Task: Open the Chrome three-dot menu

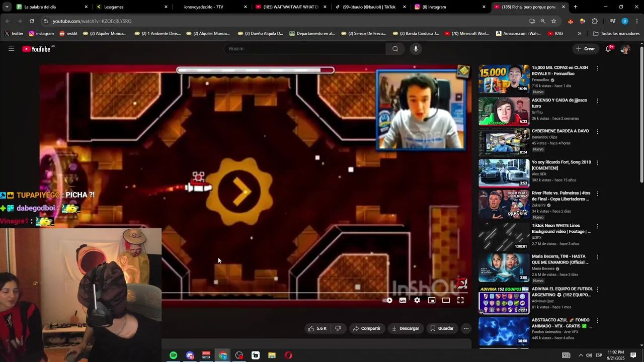Action: point(637,21)
